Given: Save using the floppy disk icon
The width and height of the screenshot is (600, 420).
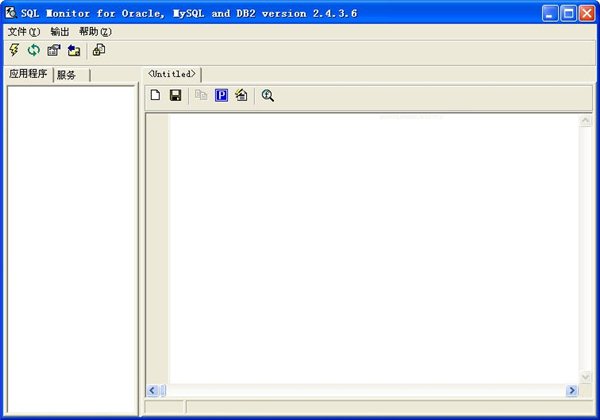Looking at the screenshot, I should point(175,95).
